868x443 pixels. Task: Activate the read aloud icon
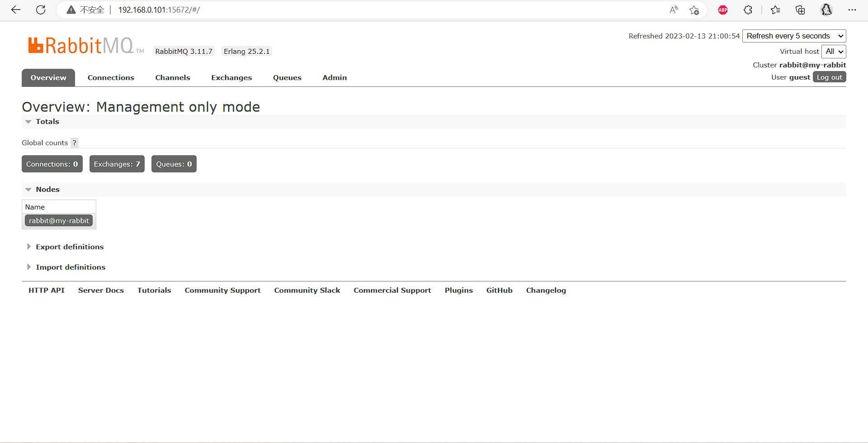(674, 10)
